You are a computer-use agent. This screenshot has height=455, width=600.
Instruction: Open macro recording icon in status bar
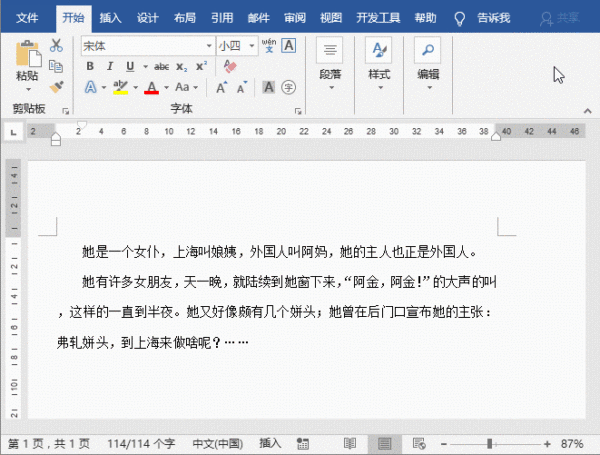(x=303, y=444)
